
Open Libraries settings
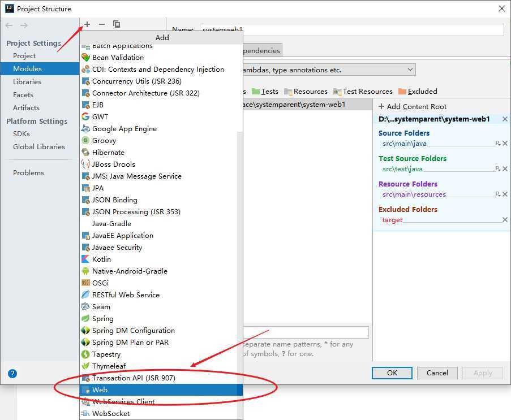40,82
